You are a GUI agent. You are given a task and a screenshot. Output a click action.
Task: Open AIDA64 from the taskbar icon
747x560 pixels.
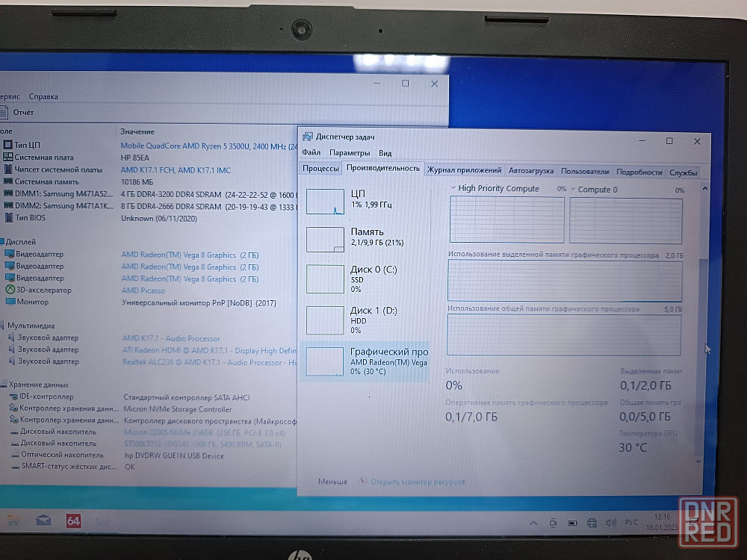73,520
